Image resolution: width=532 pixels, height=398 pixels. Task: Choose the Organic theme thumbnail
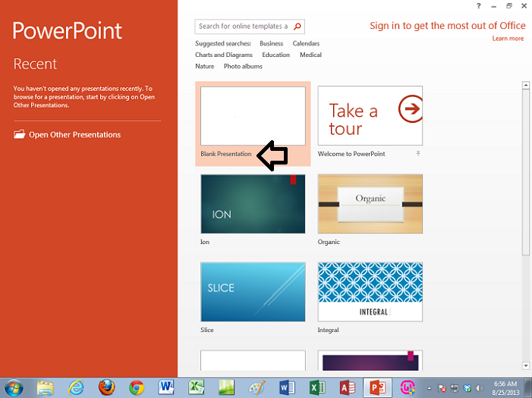370,204
